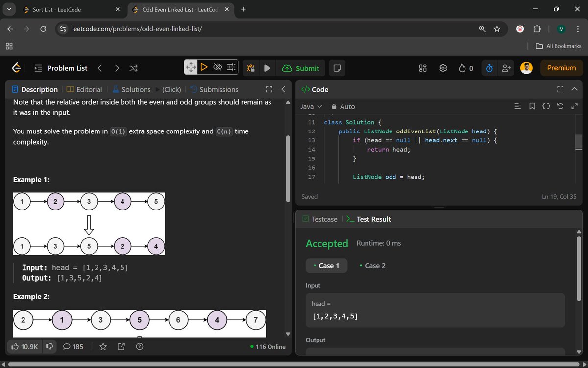Viewport: 588px width, 368px height.
Task: Switch to the Editorial tab
Action: click(x=84, y=89)
